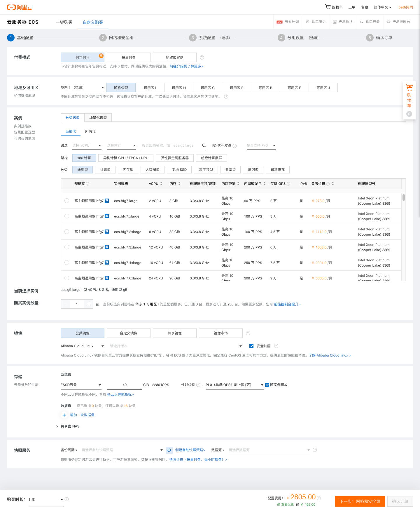
Task: Open PL0 performance level dropdown
Action: 235,385
